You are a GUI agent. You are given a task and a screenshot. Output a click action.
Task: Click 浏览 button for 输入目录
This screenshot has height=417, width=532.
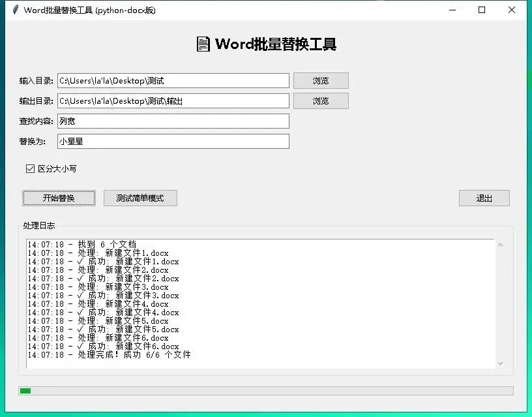(x=321, y=80)
